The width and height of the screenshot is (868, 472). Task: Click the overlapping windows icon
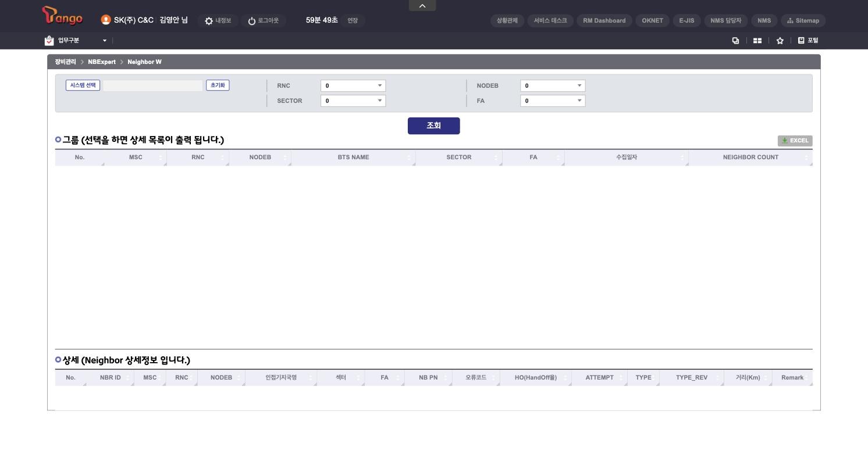pyautogui.click(x=735, y=41)
